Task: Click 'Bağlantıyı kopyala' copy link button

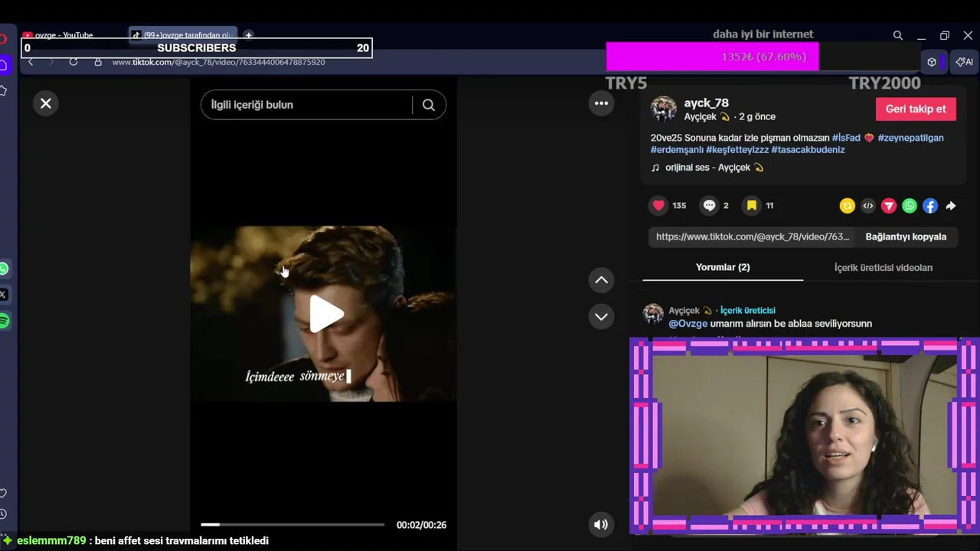Action: point(906,236)
